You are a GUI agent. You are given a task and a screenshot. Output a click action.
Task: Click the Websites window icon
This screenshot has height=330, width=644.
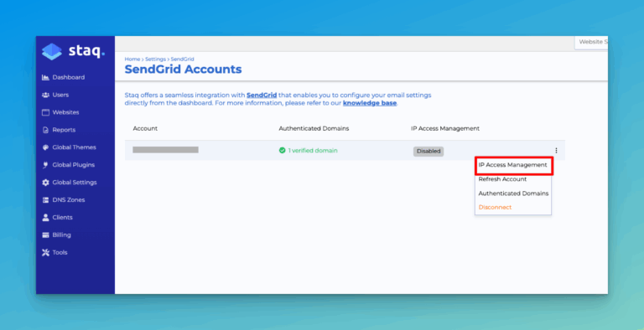tap(45, 112)
